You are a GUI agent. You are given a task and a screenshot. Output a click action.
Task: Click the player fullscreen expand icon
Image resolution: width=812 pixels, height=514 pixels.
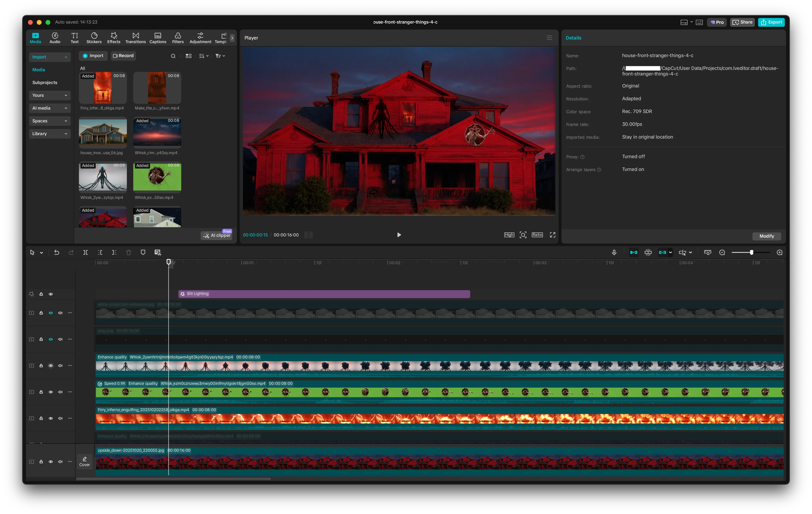point(552,235)
